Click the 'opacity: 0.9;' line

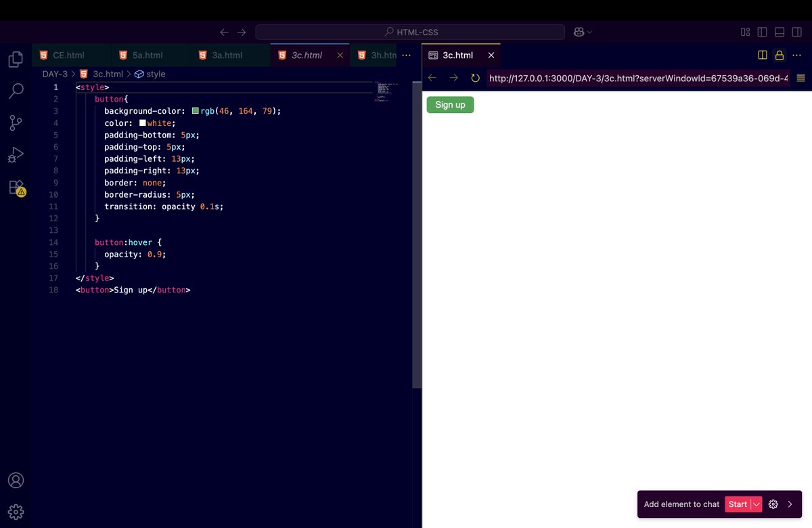[135, 255]
